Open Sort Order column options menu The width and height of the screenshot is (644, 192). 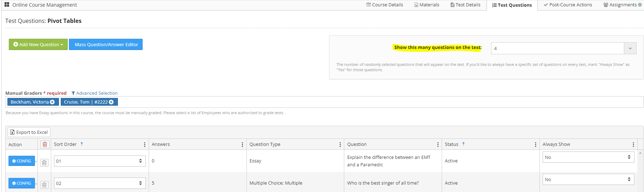pyautogui.click(x=144, y=144)
